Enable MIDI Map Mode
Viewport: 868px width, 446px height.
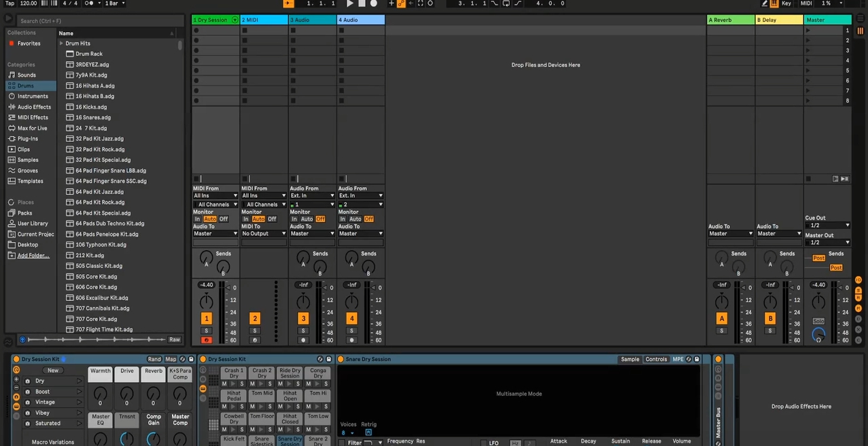click(806, 3)
